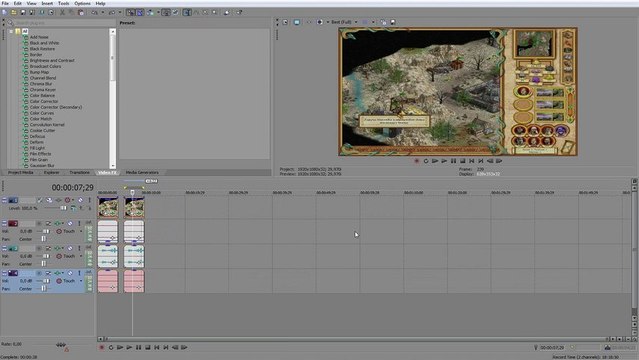Open the Undo history dropdown arrow
The image size is (639, 360).
pos(102,13)
